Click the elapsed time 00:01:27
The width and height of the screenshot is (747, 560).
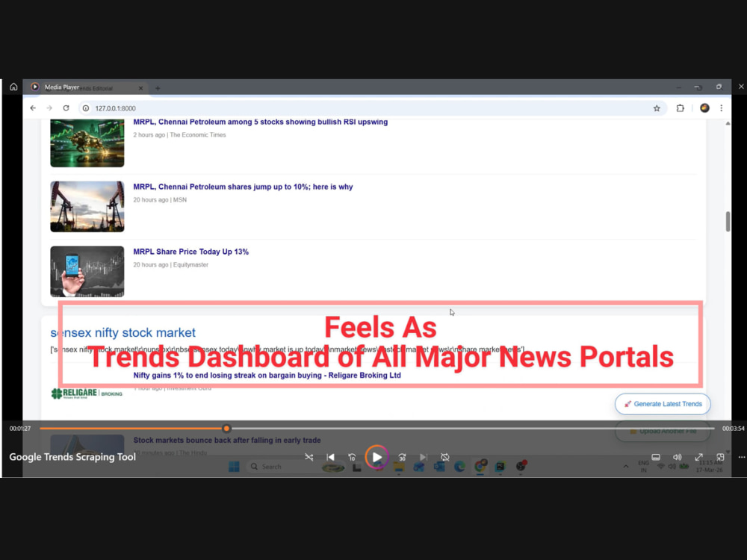(20, 429)
